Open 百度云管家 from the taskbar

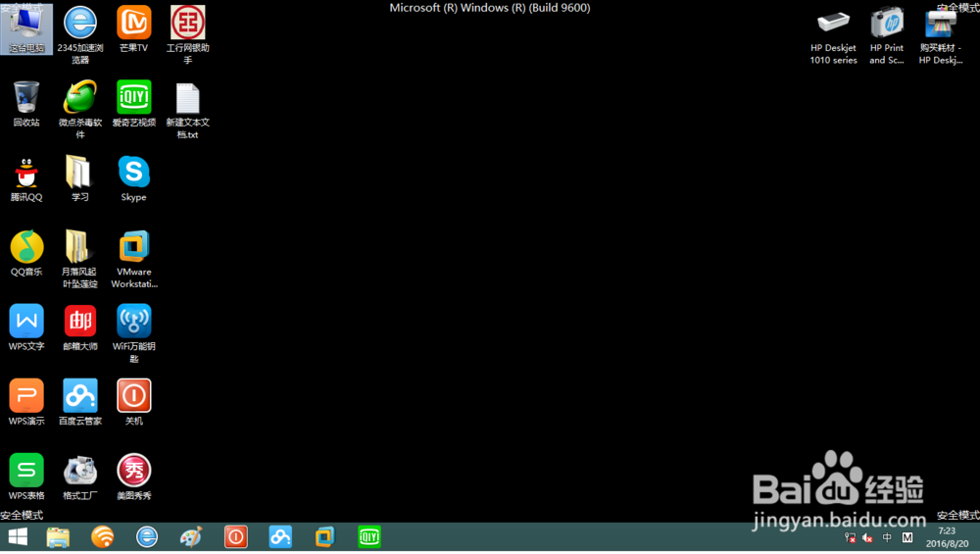280,536
